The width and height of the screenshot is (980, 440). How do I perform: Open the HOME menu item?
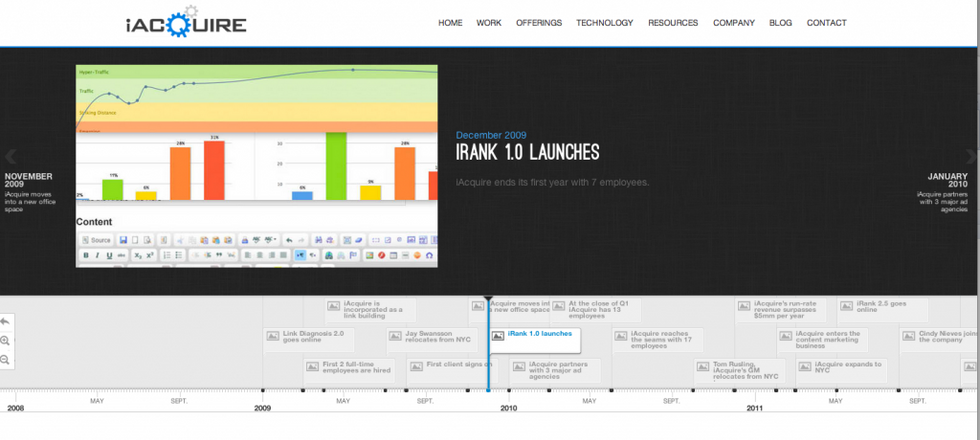[450, 22]
